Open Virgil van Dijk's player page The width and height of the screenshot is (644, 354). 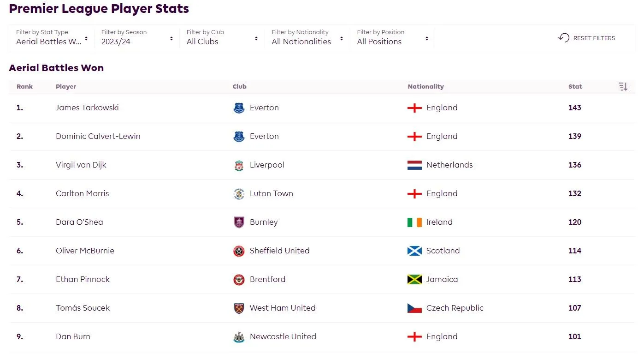(x=81, y=165)
